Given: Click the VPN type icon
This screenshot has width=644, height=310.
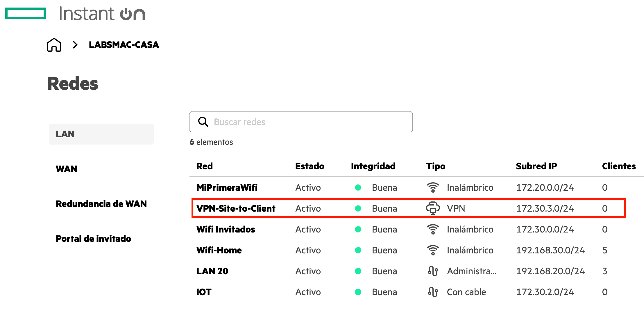Looking at the screenshot, I should [433, 208].
